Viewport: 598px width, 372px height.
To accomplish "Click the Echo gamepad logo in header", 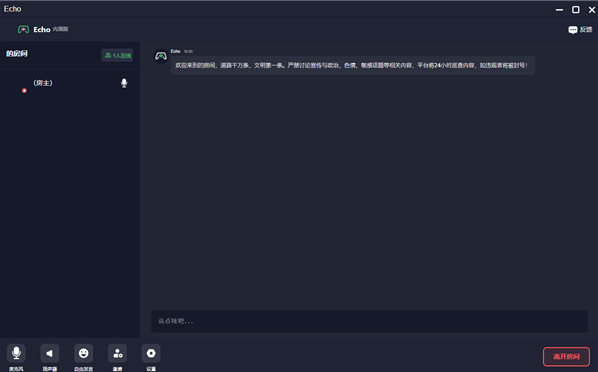I will (x=23, y=29).
